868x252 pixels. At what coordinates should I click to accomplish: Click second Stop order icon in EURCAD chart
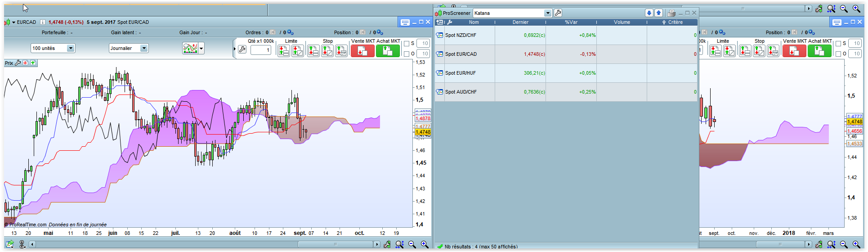327,51
